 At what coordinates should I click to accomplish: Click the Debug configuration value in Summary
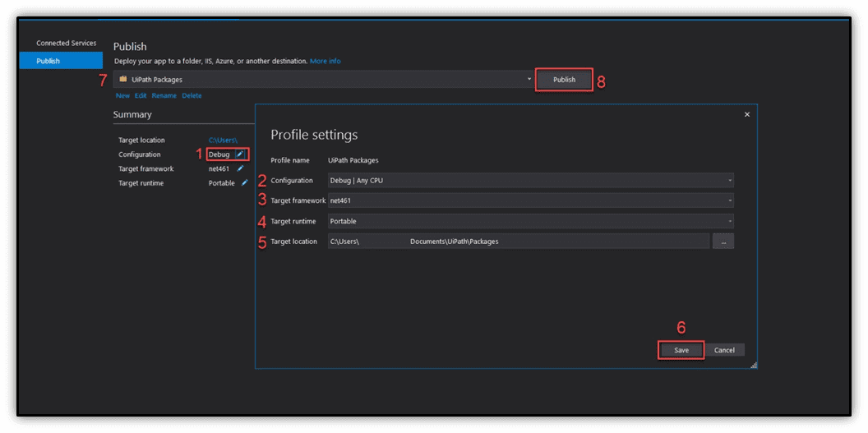click(x=219, y=154)
